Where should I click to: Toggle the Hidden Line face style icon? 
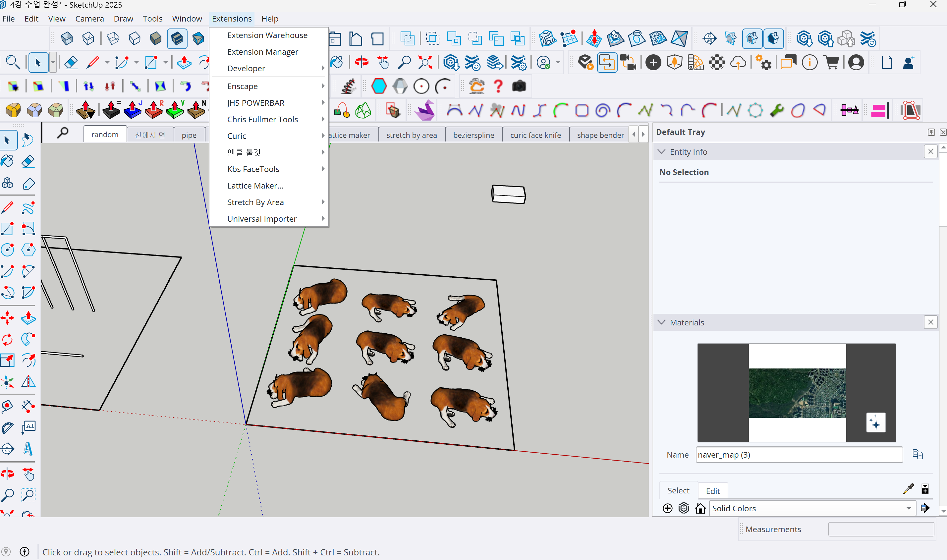click(134, 38)
